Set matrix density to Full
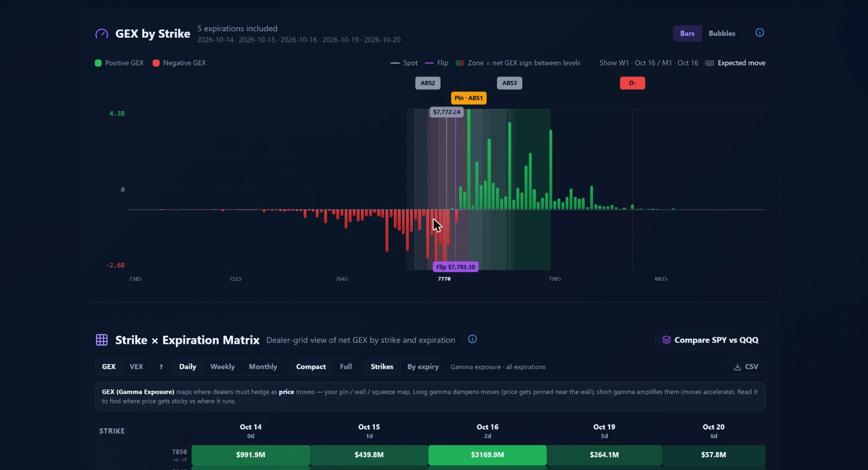868x470 pixels. pyautogui.click(x=346, y=367)
